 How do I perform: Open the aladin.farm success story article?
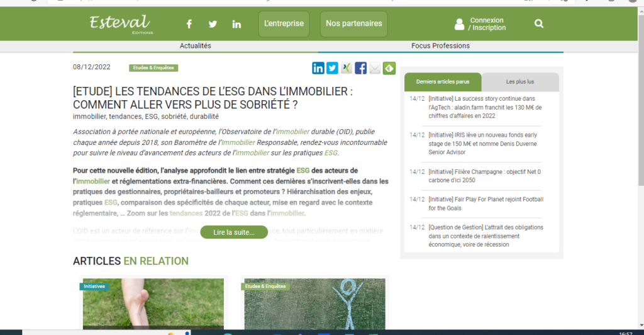[486, 107]
